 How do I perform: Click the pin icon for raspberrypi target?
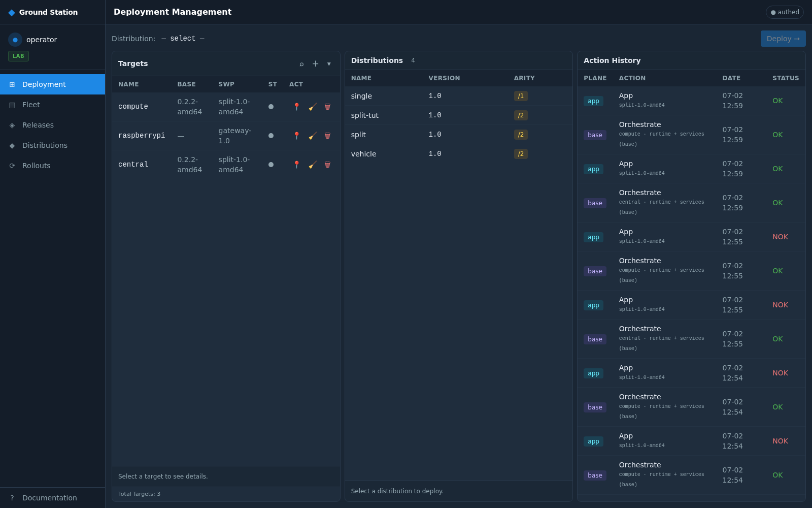[297, 136]
